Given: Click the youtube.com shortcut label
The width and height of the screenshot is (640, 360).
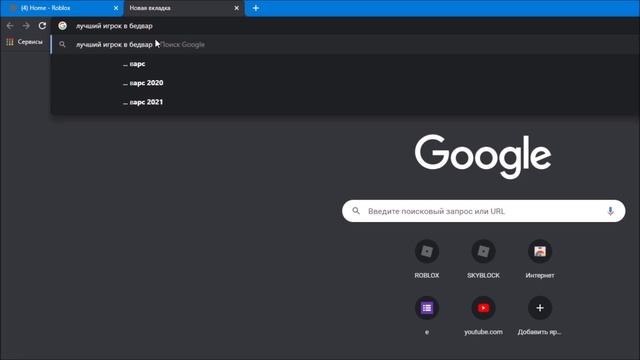Looking at the screenshot, I should coord(483,332).
